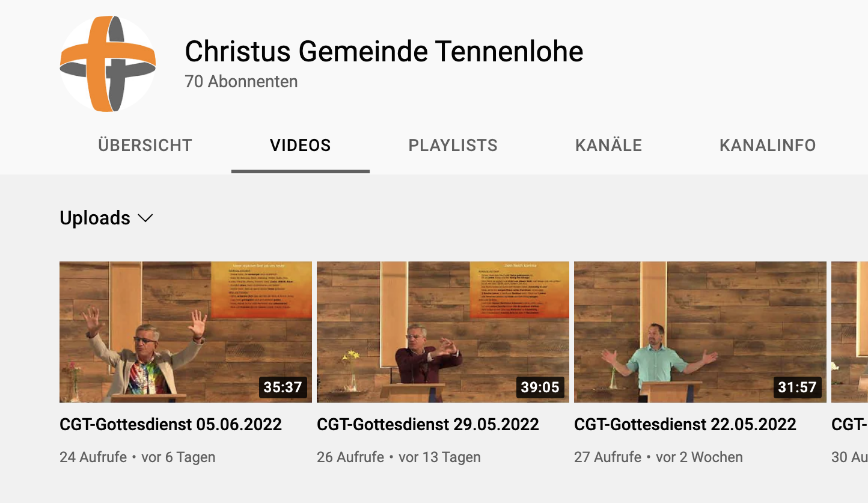Click the 31:57 duration badge
The height and width of the screenshot is (503, 868).
click(x=798, y=387)
